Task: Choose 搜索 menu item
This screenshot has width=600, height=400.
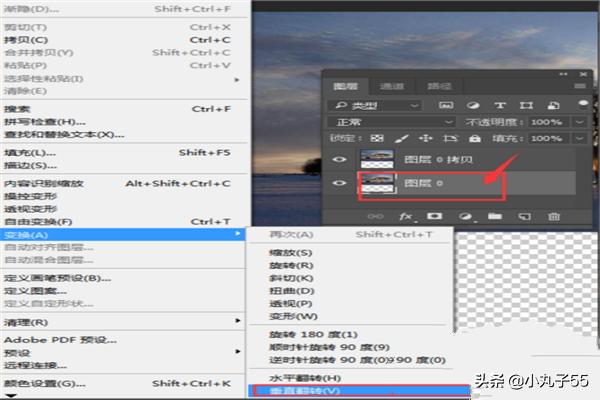Action: (122, 109)
